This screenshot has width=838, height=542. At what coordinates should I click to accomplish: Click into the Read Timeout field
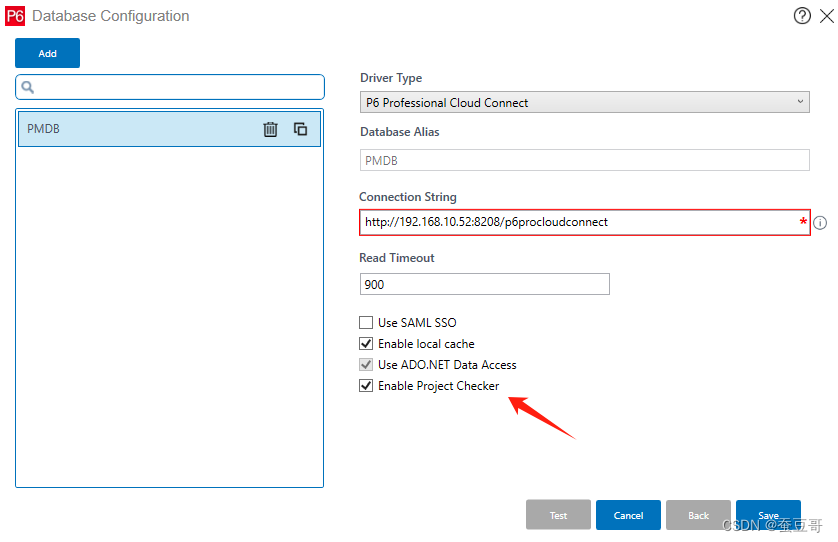pos(485,284)
